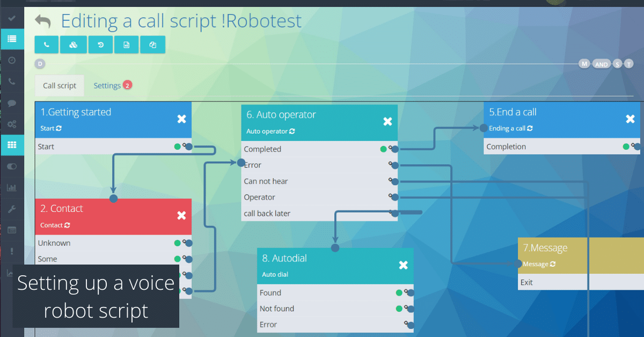Click the Can not hear output connector
644x337 pixels.
pyautogui.click(x=394, y=181)
